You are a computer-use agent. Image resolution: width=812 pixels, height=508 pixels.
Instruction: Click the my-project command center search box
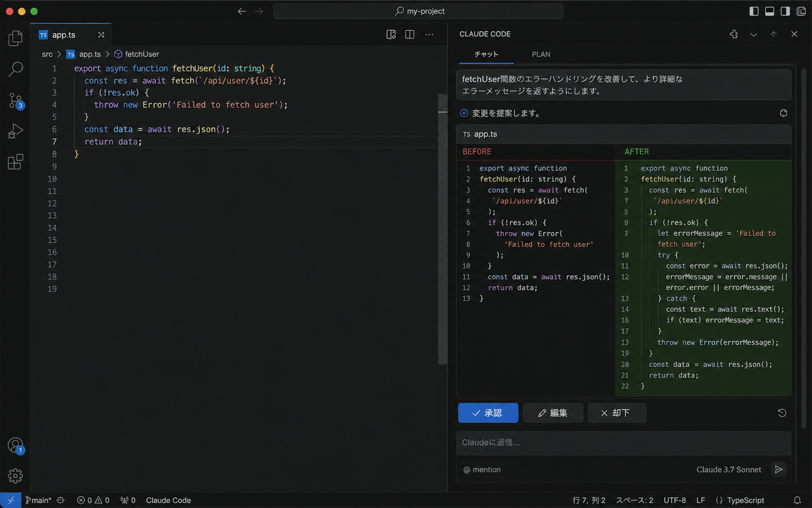click(418, 11)
